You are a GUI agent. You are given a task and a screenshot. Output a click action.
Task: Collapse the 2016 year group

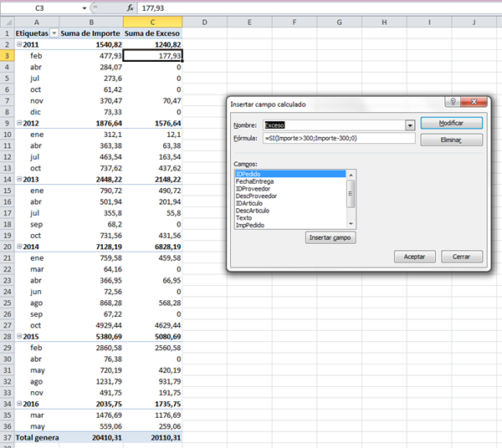pos(20,403)
